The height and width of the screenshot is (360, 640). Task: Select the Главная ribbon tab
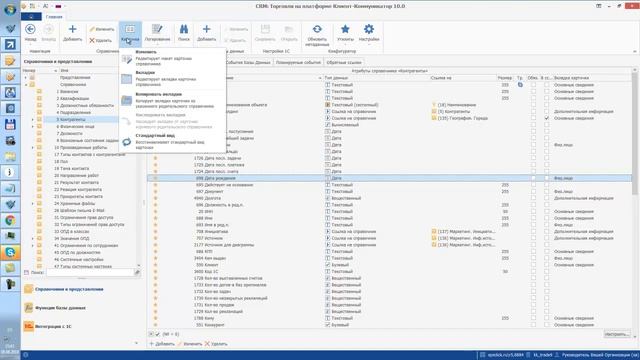tap(54, 17)
